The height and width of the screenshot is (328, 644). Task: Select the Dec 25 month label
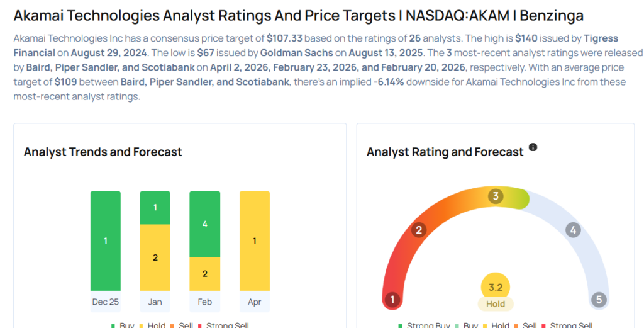tap(105, 302)
